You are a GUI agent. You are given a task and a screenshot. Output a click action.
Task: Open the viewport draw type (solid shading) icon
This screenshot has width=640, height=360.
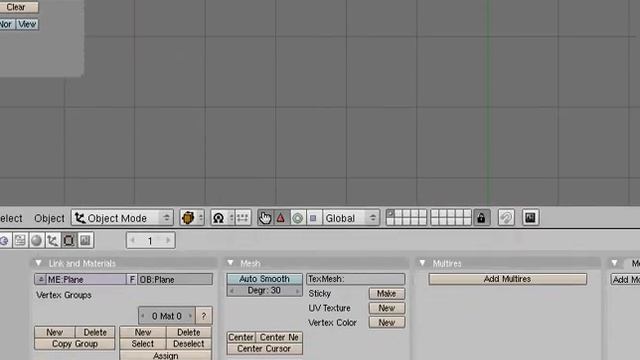pyautogui.click(x=188, y=218)
